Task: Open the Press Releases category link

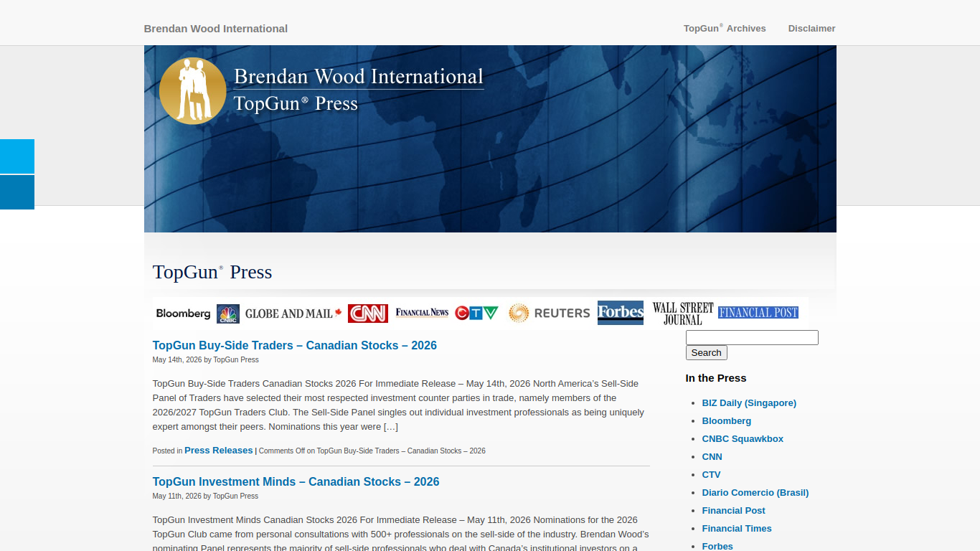Action: (x=219, y=451)
